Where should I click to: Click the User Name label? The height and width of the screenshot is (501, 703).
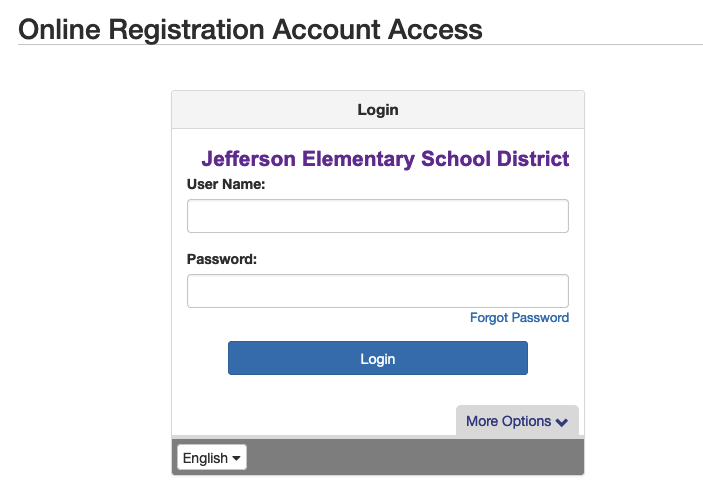(225, 184)
